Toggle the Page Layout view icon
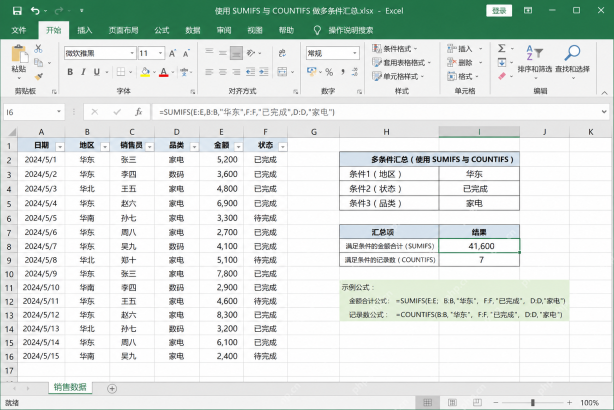This screenshot has width=614, height=410. coord(452,402)
